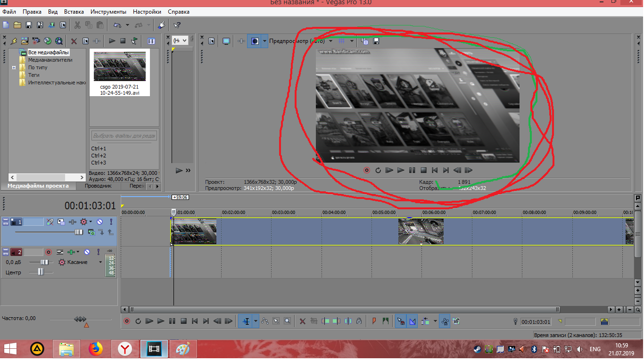Start media preview in Project Media panel
Image resolution: width=644 pixels, height=362 pixels.
coord(112,41)
